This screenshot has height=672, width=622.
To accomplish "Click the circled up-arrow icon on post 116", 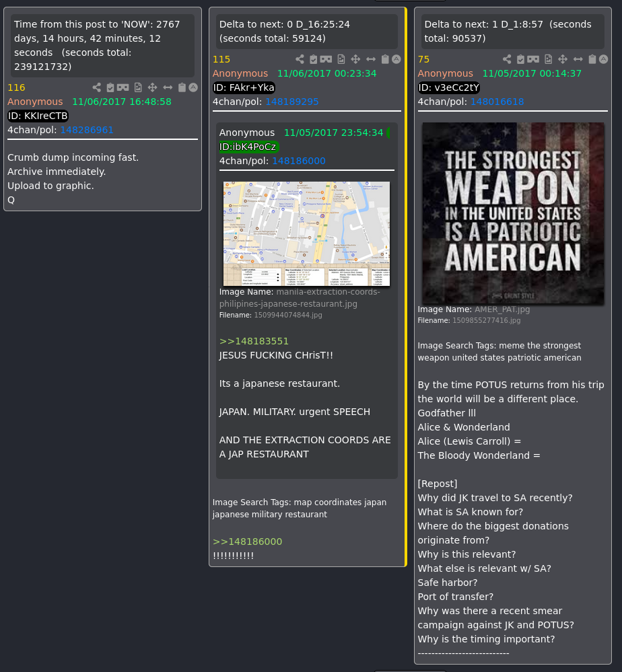I will (x=193, y=87).
